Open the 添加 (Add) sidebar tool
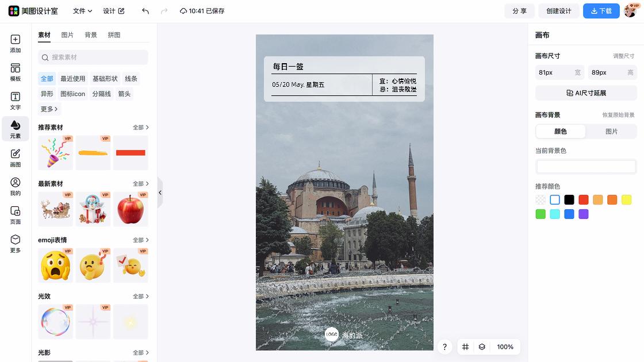This screenshot has height=362, width=644. click(16, 44)
